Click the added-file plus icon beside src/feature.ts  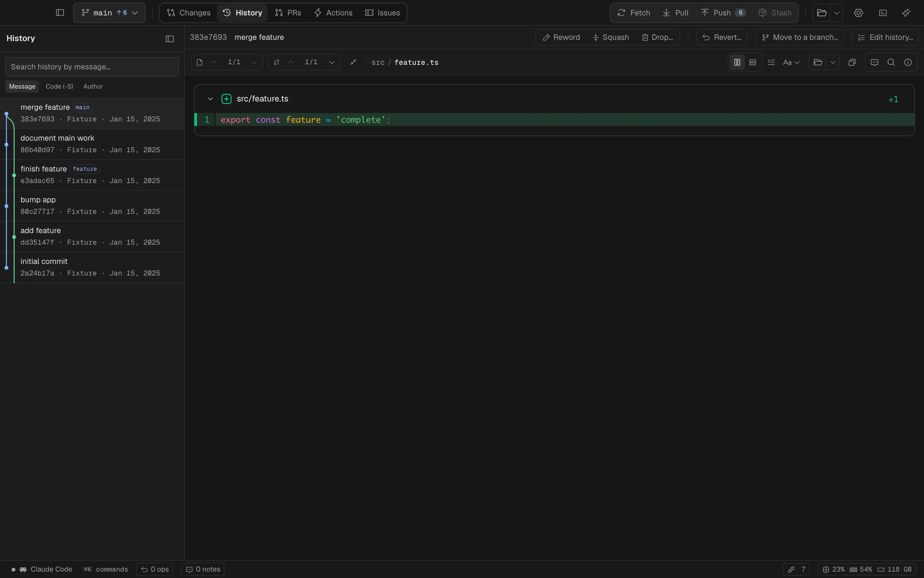point(227,99)
